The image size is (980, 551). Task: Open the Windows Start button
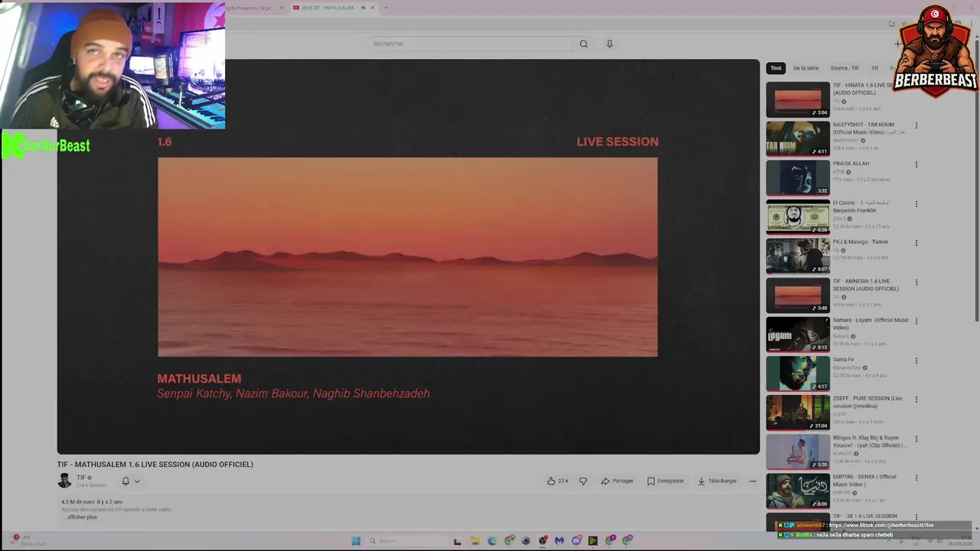point(356,541)
